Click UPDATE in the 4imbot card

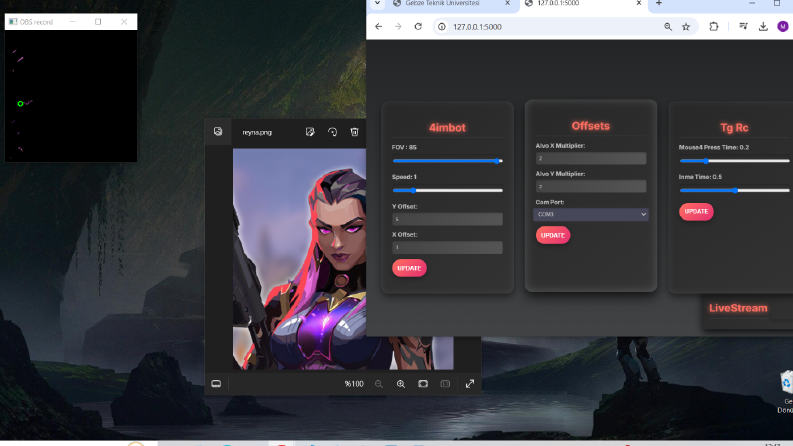[409, 268]
